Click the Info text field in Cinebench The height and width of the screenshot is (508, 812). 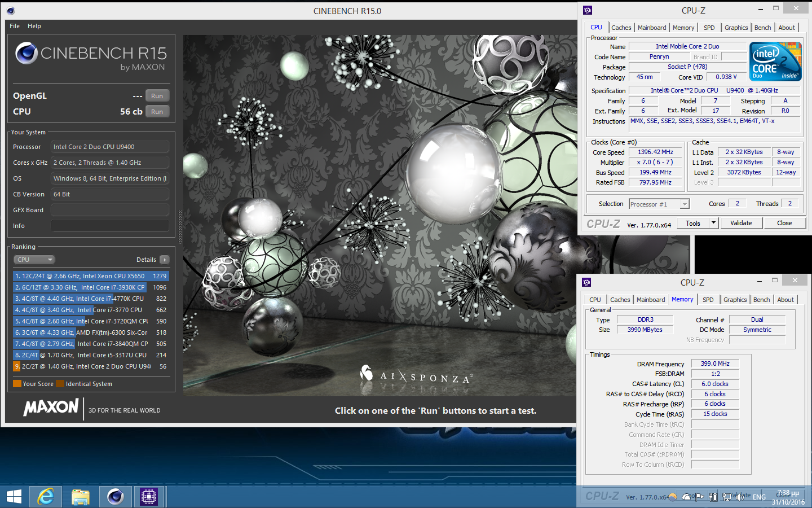click(x=110, y=226)
